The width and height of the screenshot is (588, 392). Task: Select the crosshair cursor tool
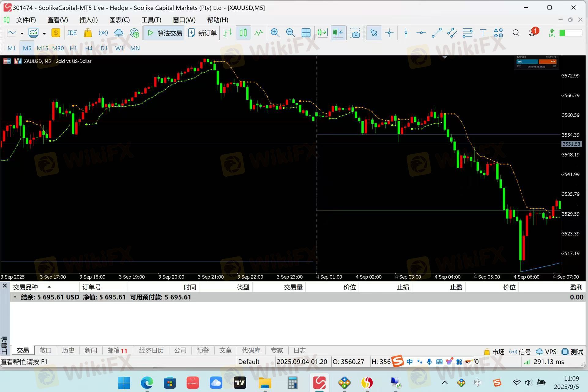coord(389,33)
